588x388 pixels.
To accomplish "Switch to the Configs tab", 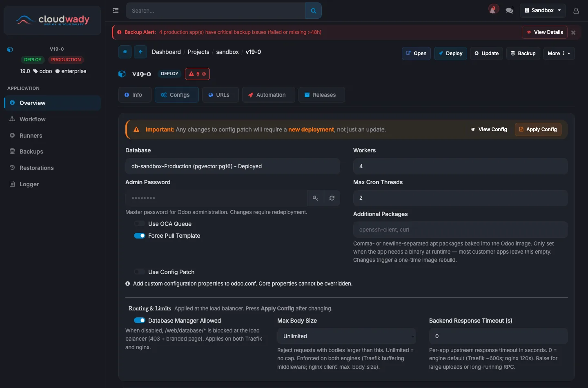I will [176, 95].
